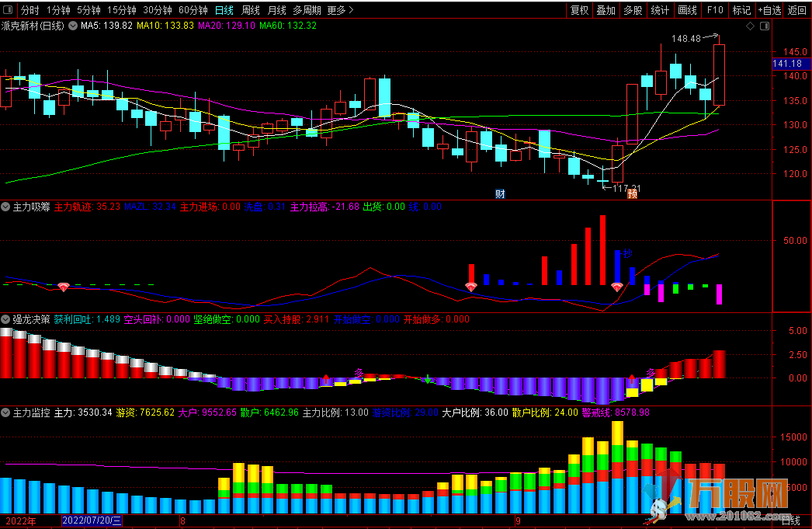Image resolution: width=812 pixels, height=529 pixels.
Task: Open the 派克新材(日线) indicator dropdown
Action: 73,26
